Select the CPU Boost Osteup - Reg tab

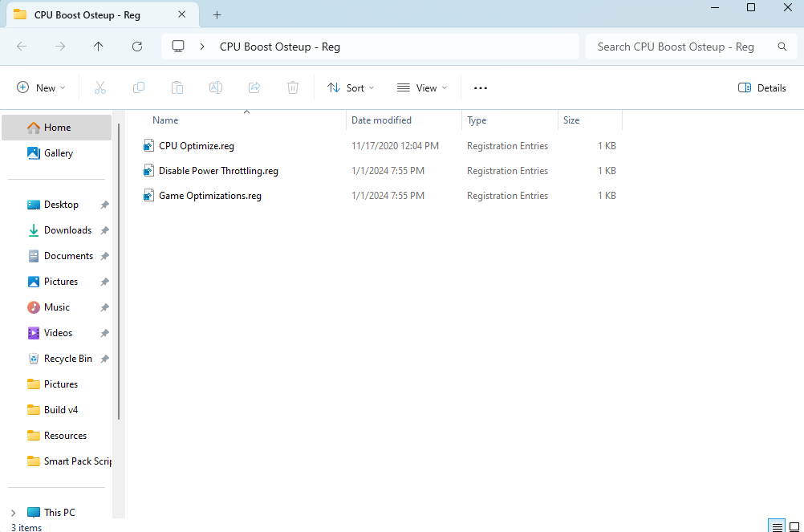point(87,15)
